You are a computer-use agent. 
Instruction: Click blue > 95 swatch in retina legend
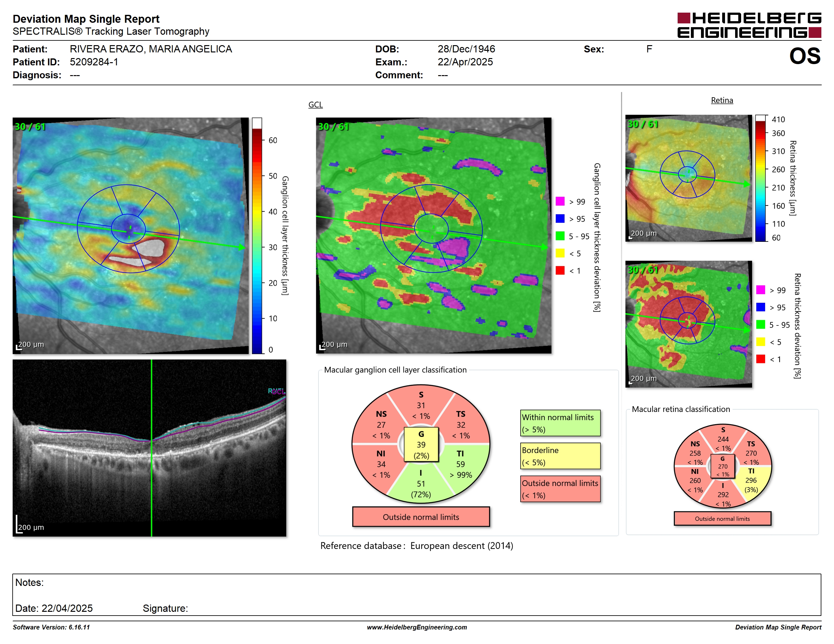pos(761,307)
